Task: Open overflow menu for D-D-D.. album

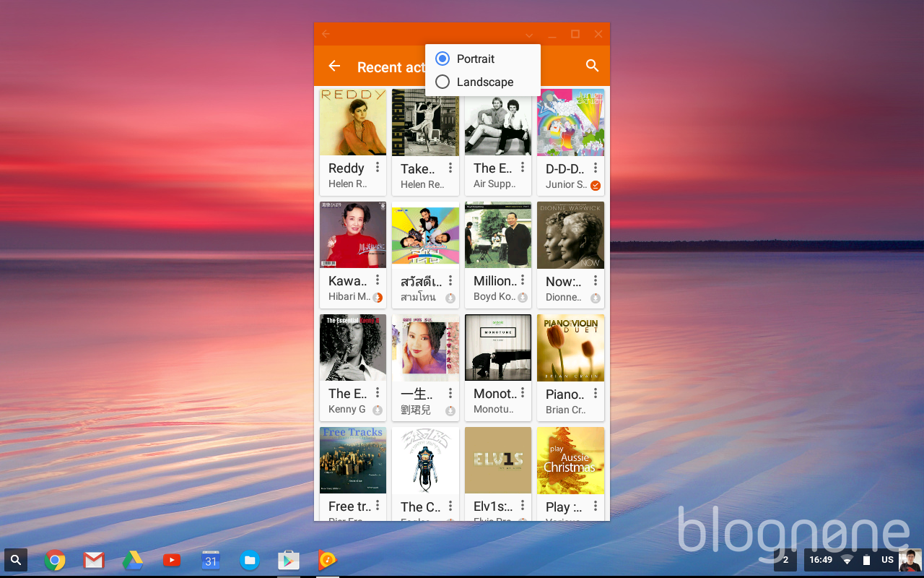Action: tap(596, 168)
